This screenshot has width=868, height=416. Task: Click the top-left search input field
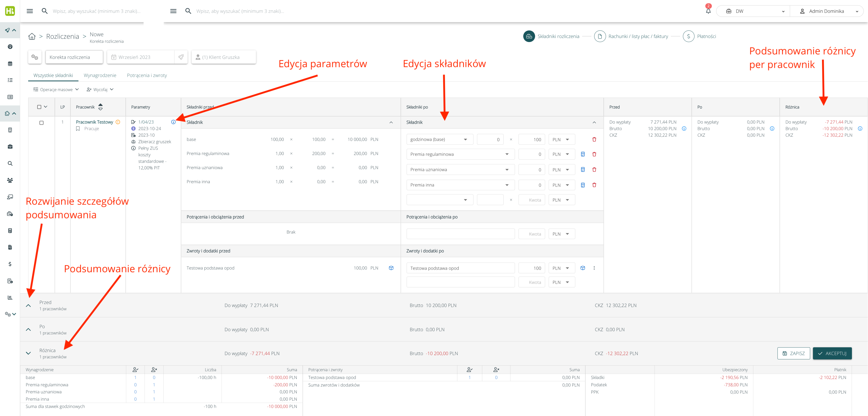(x=96, y=11)
